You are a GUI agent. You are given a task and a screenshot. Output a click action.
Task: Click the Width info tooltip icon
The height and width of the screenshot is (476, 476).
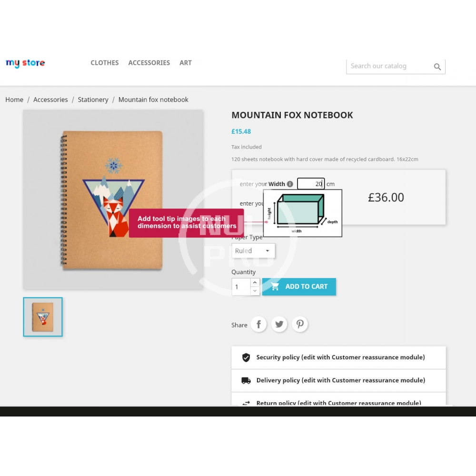click(x=290, y=184)
